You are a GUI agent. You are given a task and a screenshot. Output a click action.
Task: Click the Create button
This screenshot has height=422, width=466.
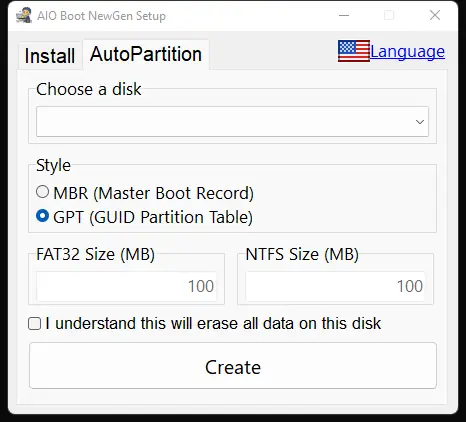click(233, 366)
